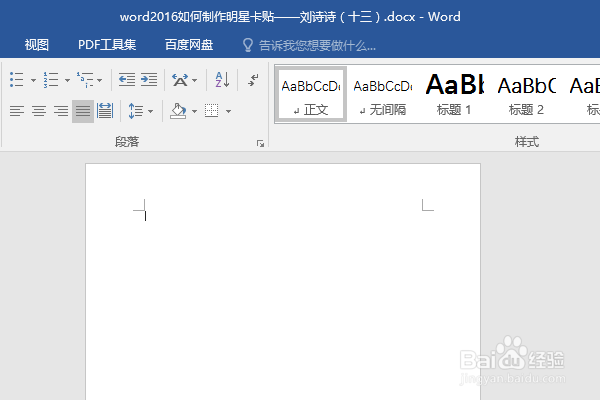Screen dimensions: 600x400
Task: Increase paragraph indent
Action: tap(149, 80)
